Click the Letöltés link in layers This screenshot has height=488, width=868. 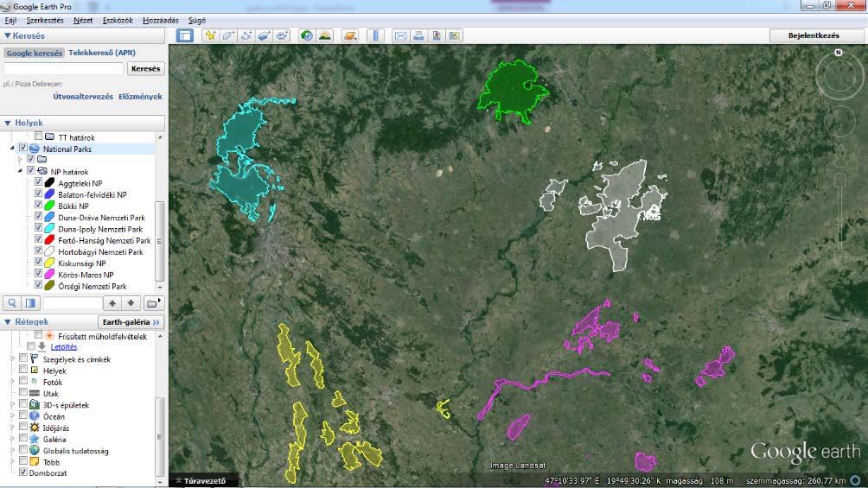(x=64, y=347)
